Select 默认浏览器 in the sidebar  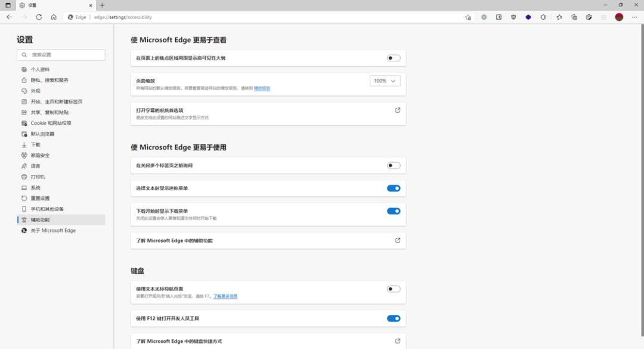pyautogui.click(x=61, y=134)
